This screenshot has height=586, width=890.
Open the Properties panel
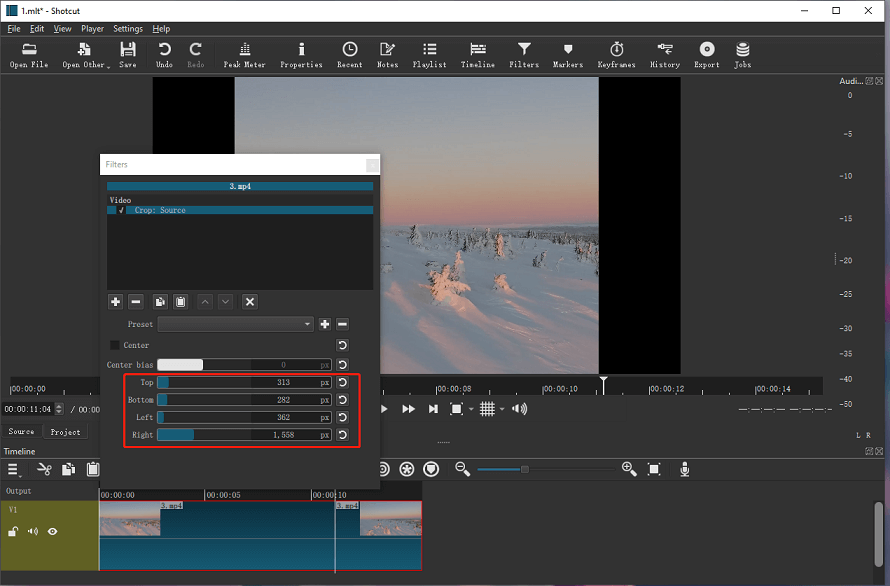301,55
